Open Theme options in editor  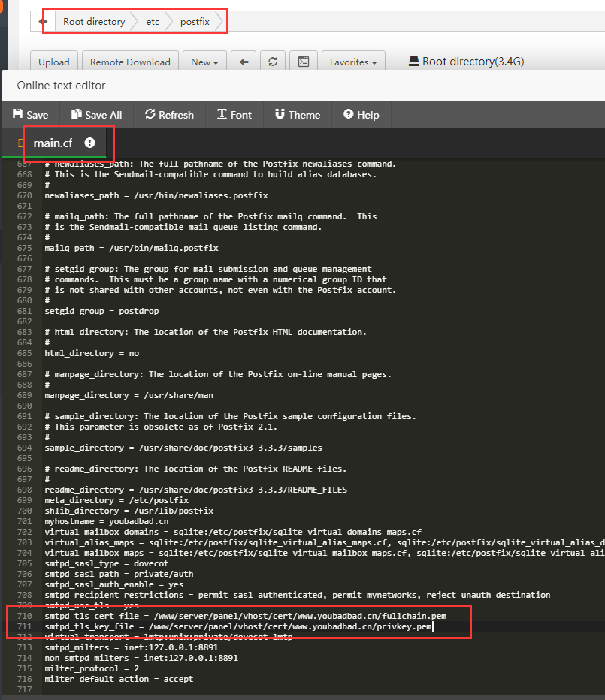pyautogui.click(x=298, y=115)
